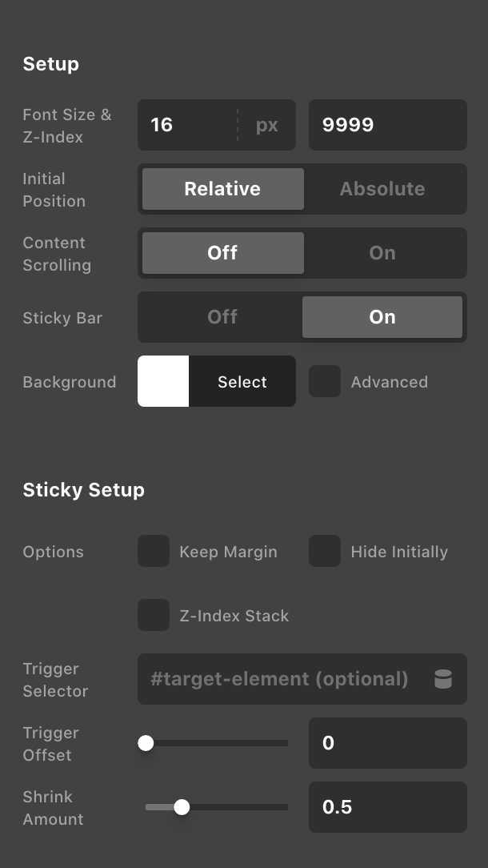Click the Trigger Offset slider handle
Viewport: 488px width, 868px height.
(x=146, y=743)
